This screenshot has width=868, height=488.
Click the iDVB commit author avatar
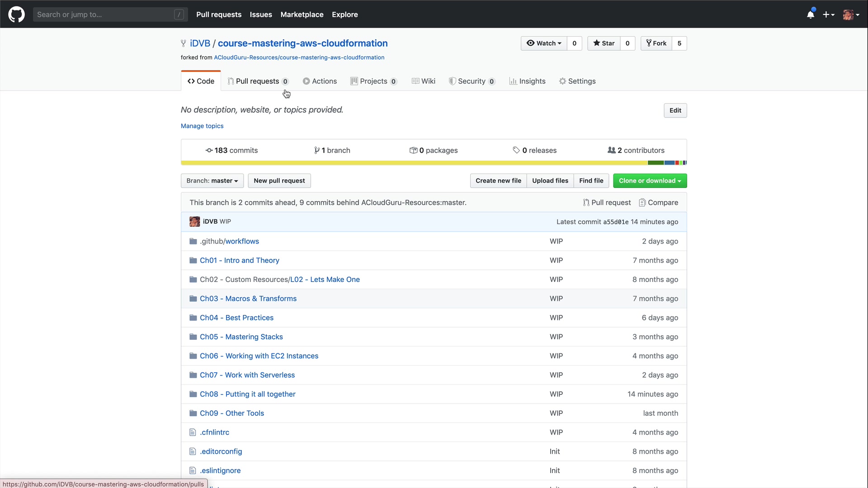(x=194, y=221)
